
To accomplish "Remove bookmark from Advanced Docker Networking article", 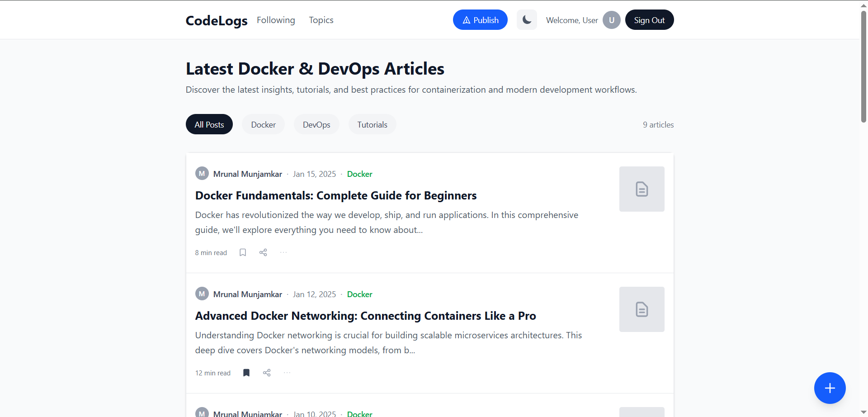I will coord(246,373).
